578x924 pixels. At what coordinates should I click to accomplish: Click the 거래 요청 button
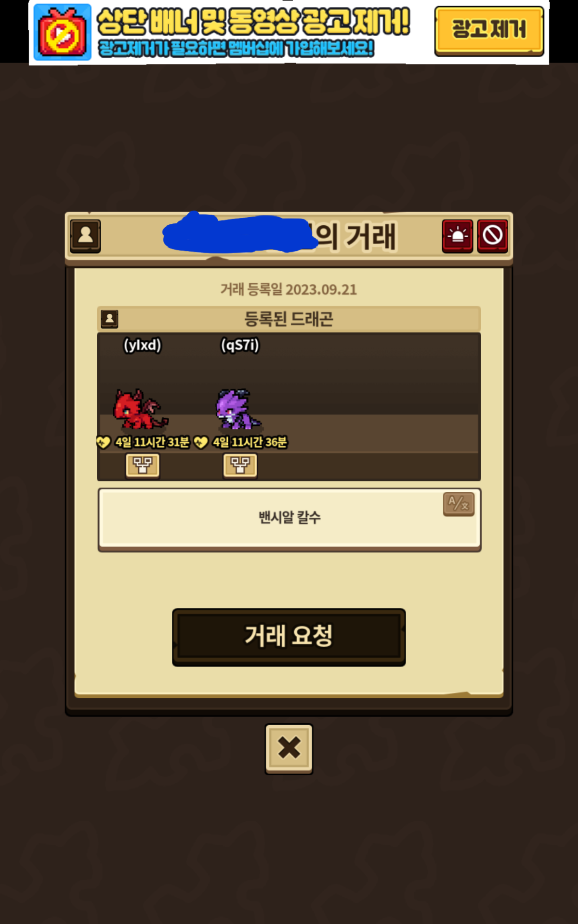(x=289, y=637)
